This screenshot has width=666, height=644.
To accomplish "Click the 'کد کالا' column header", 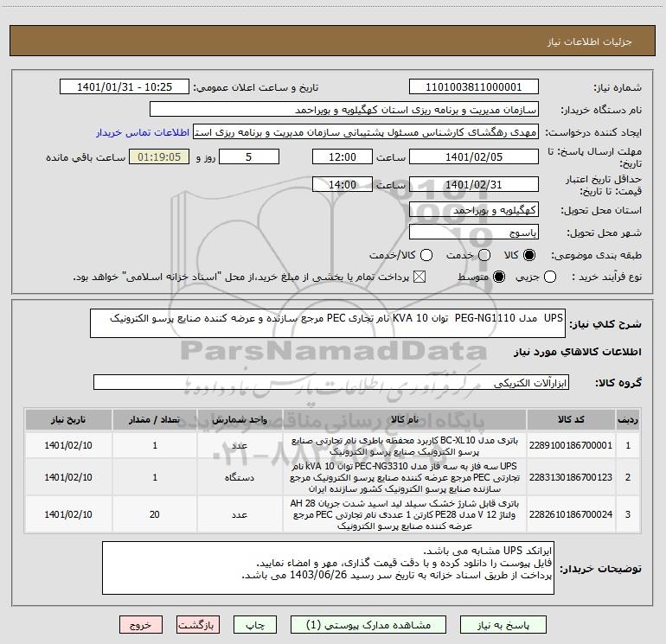I will (571, 420).
